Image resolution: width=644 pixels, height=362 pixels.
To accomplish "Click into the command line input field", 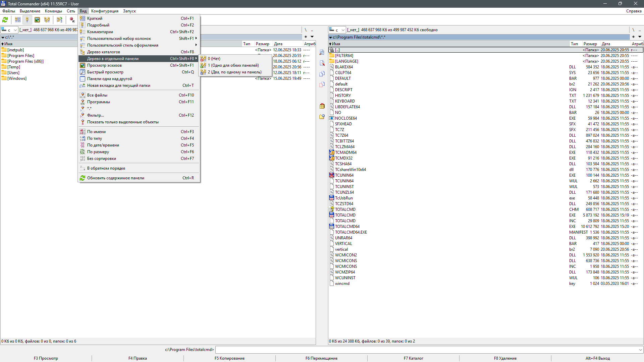I will pos(426,350).
